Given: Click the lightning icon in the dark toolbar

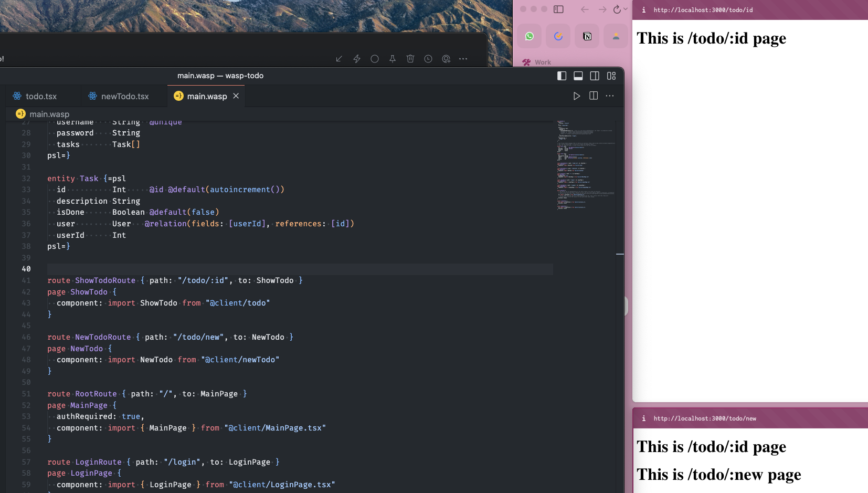Looking at the screenshot, I should point(356,59).
